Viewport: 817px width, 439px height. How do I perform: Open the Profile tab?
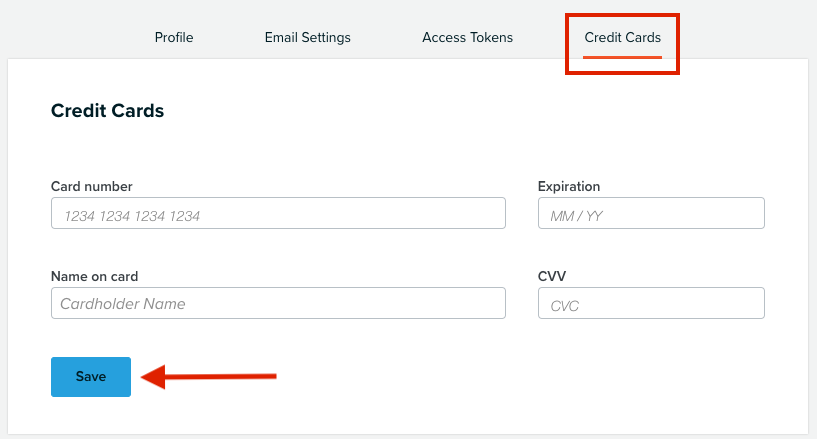(174, 37)
